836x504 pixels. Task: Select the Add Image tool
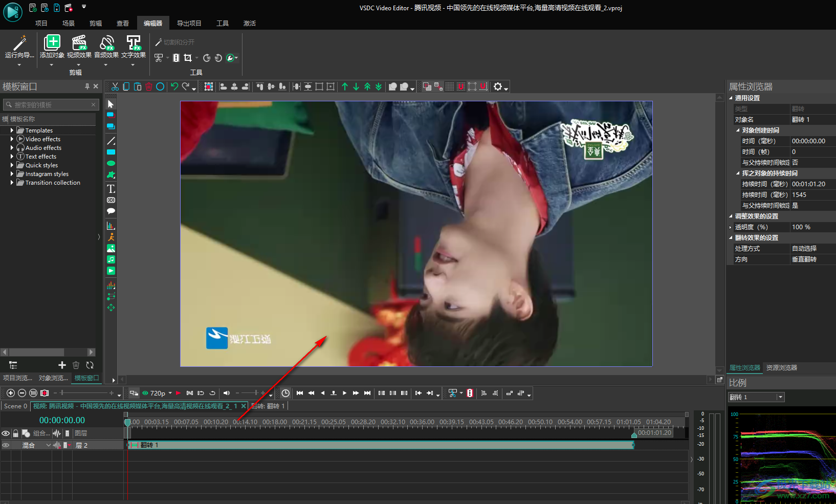111,248
